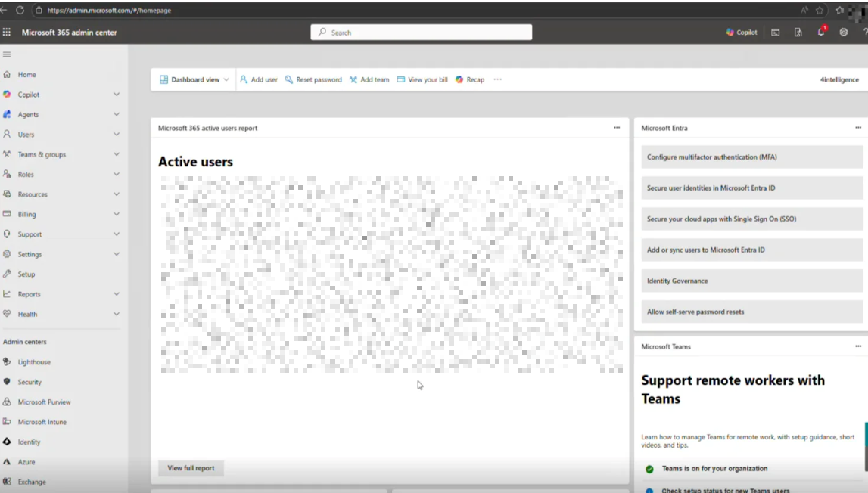Collapse the navigation hamburger menu
The image size is (868, 493).
click(x=7, y=54)
